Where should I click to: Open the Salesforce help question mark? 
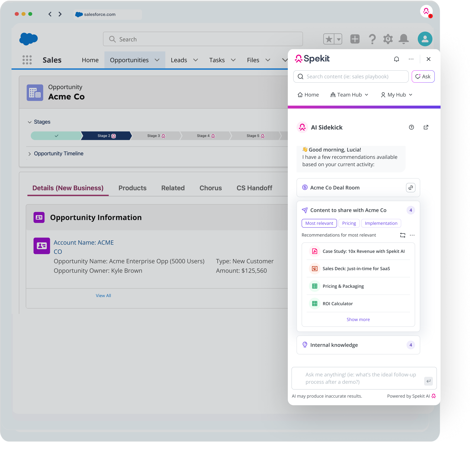click(x=372, y=39)
